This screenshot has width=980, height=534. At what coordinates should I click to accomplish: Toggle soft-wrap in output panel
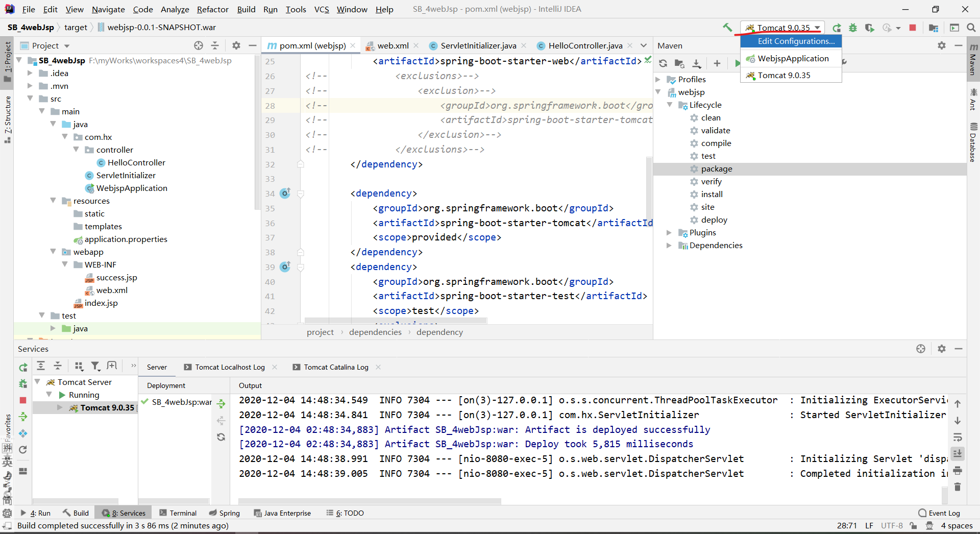tap(958, 438)
